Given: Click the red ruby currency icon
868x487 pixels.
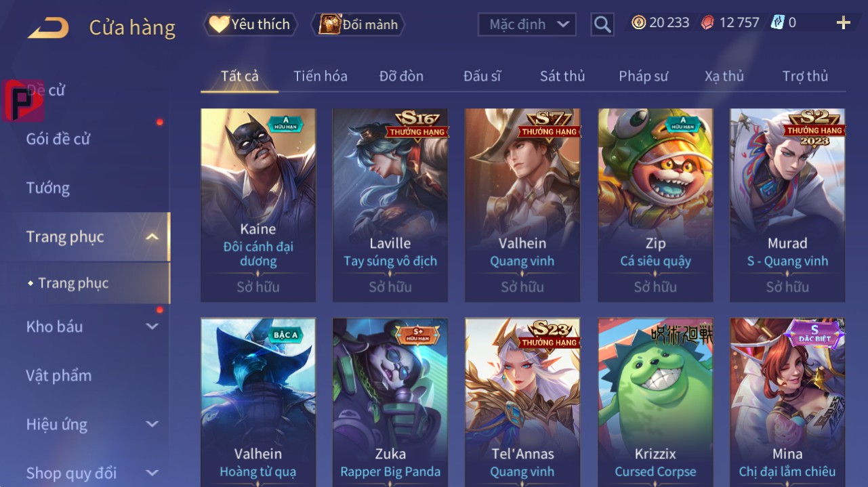Looking at the screenshot, I should [707, 22].
